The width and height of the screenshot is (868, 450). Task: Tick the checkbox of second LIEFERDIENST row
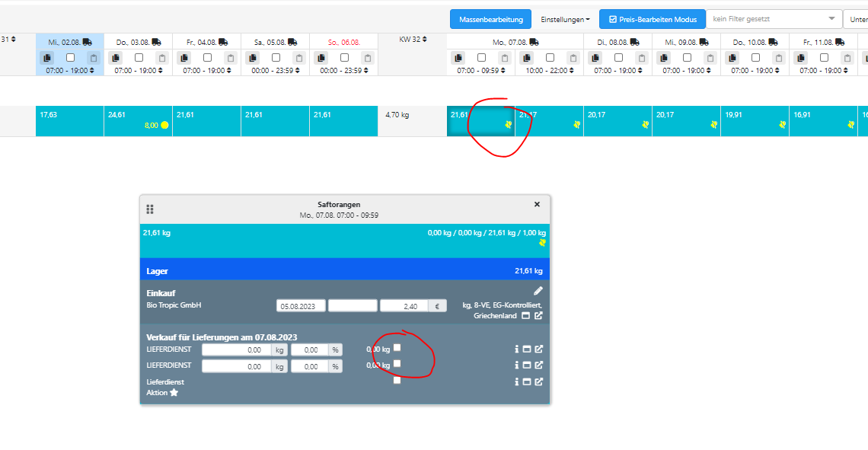[x=397, y=364]
